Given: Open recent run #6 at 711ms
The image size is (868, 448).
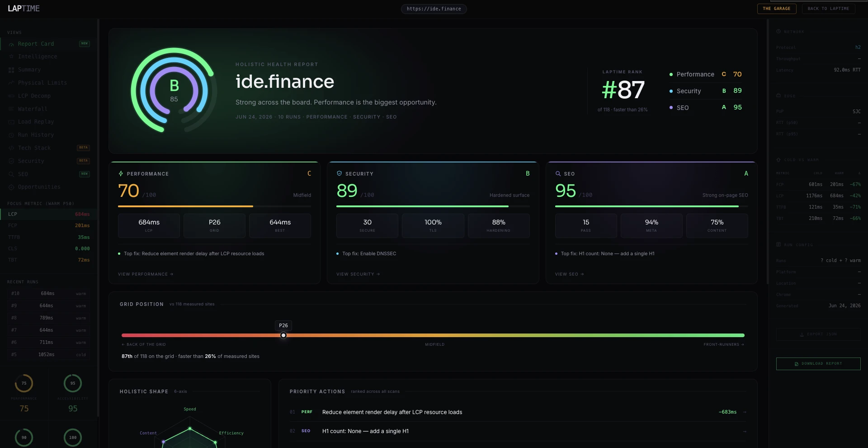Looking at the screenshot, I should pos(48,343).
